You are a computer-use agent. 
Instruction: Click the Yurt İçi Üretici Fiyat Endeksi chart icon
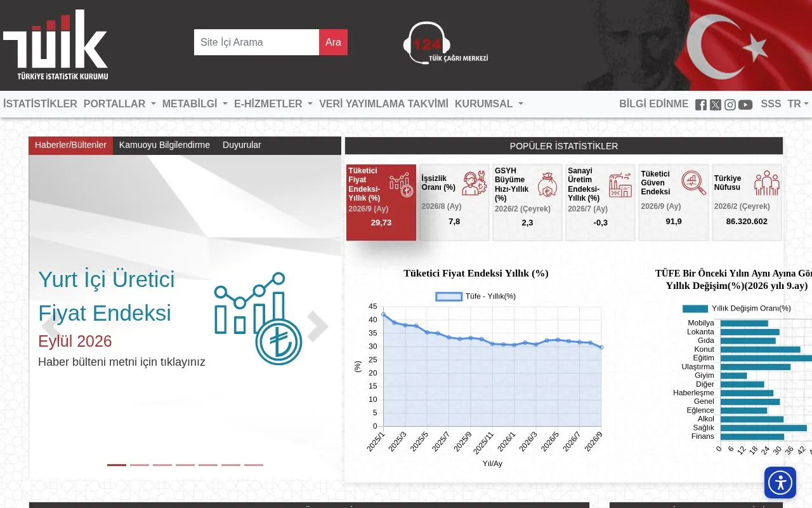[x=258, y=319]
